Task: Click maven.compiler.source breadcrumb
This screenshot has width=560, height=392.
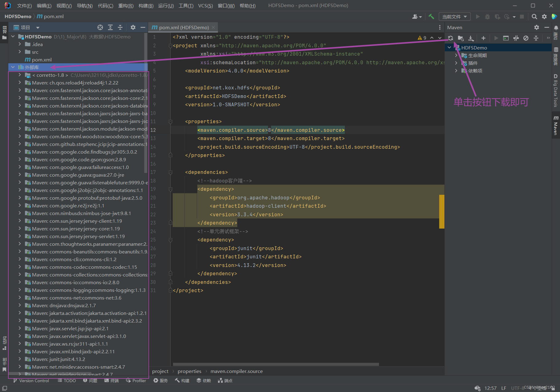Action: click(236, 371)
